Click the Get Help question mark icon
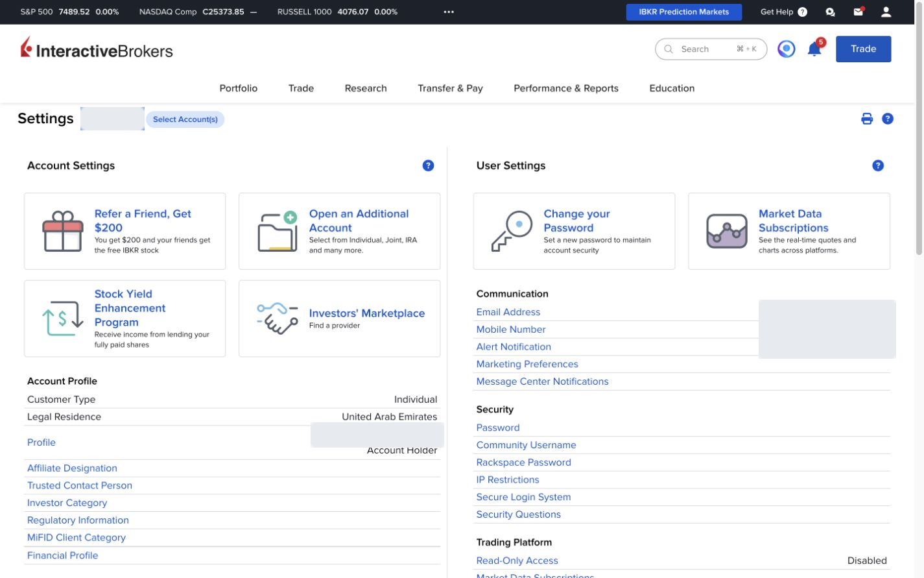Screen dimensions: 924x578 [x=802, y=12]
